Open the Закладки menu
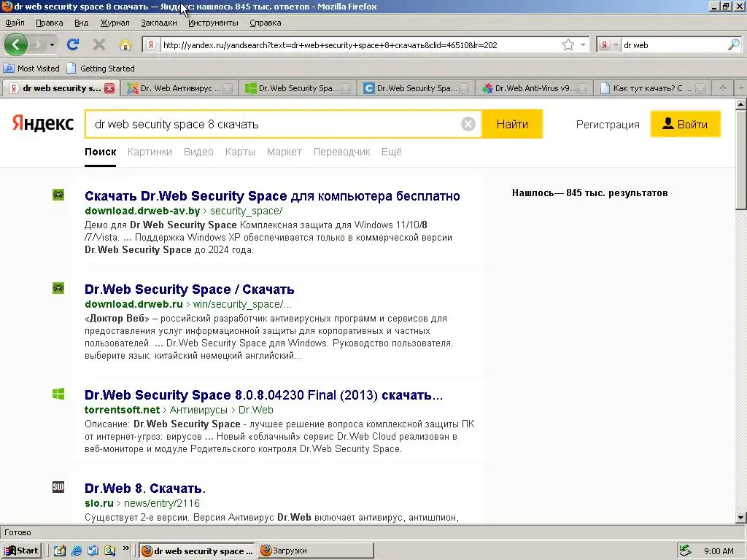 point(158,23)
